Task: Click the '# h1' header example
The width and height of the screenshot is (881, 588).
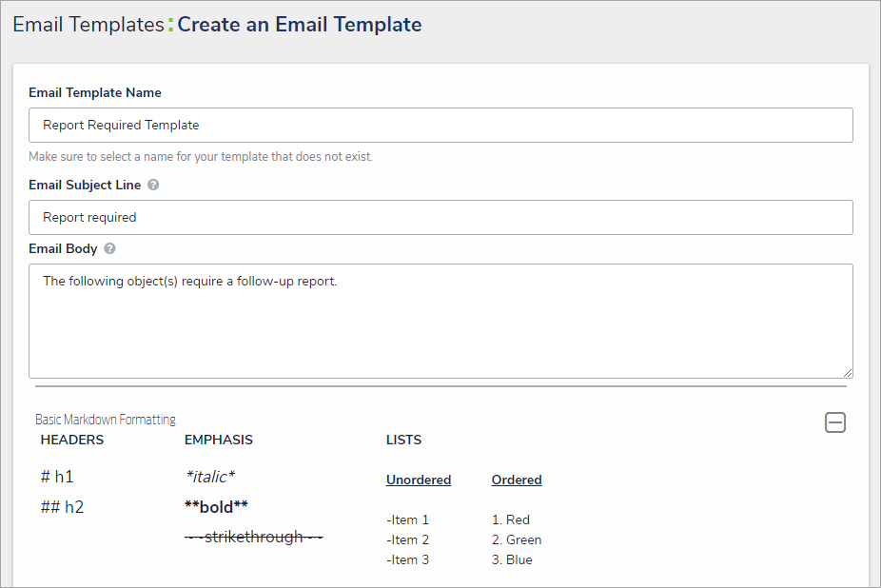Action: click(x=58, y=477)
